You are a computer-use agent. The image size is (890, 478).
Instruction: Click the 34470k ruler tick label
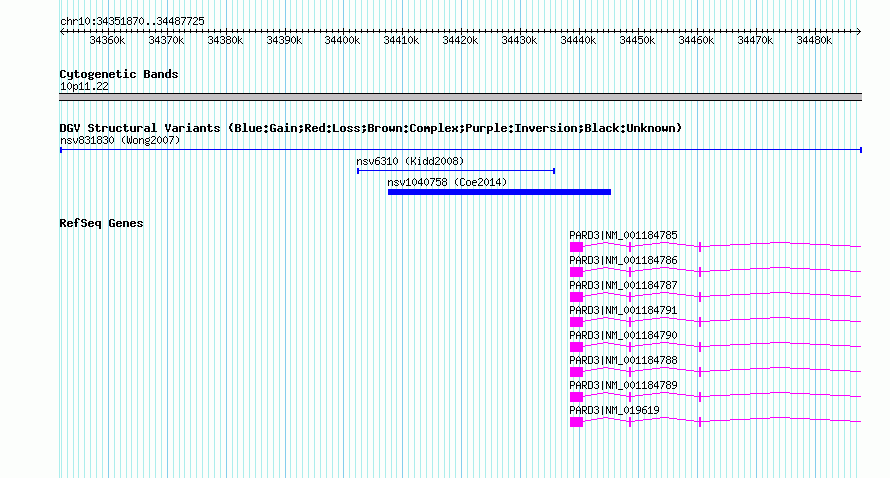click(755, 40)
